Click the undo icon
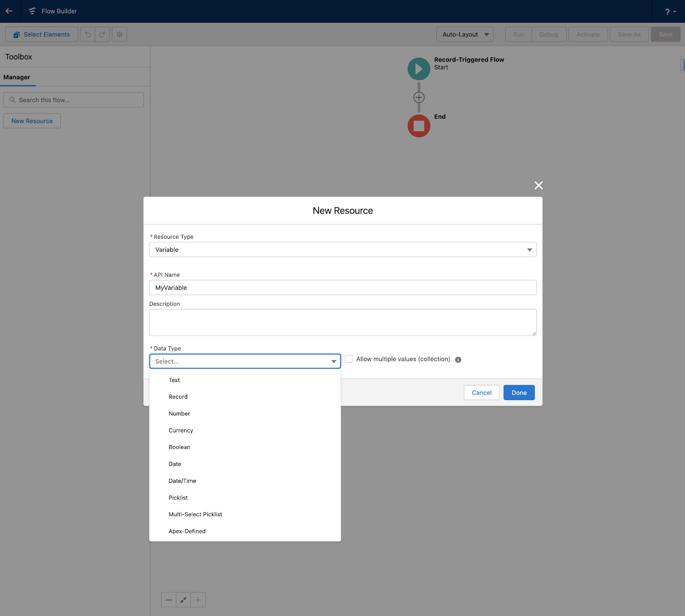The width and height of the screenshot is (685, 616). click(x=88, y=34)
